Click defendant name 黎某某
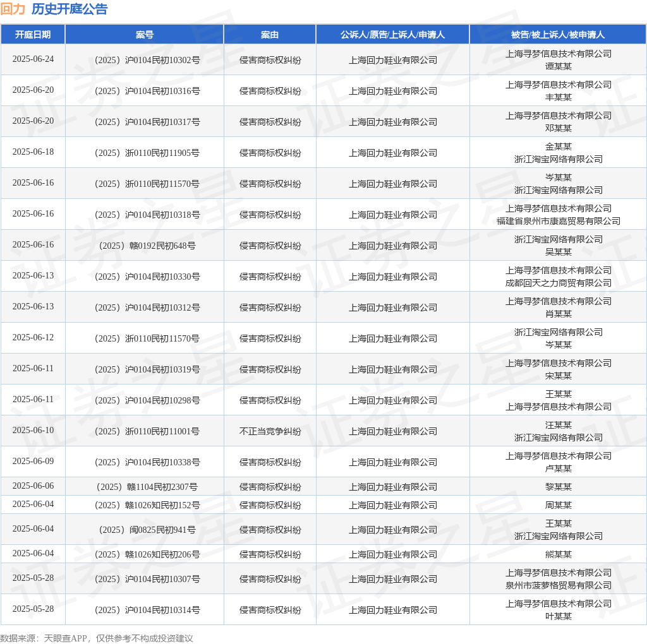The height and width of the screenshot is (644, 647). [x=559, y=487]
